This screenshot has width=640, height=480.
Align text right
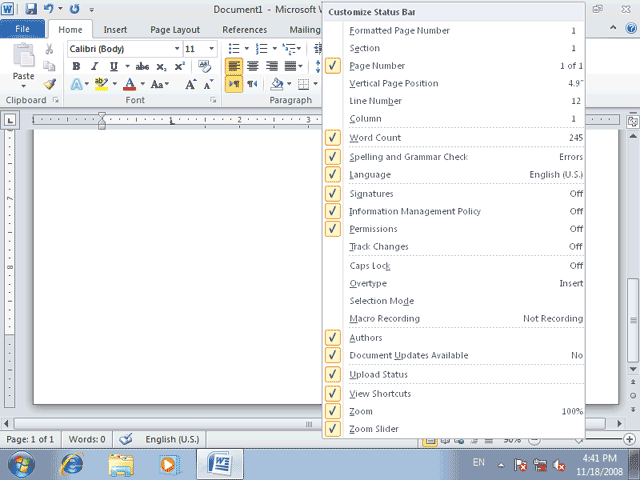click(x=271, y=67)
